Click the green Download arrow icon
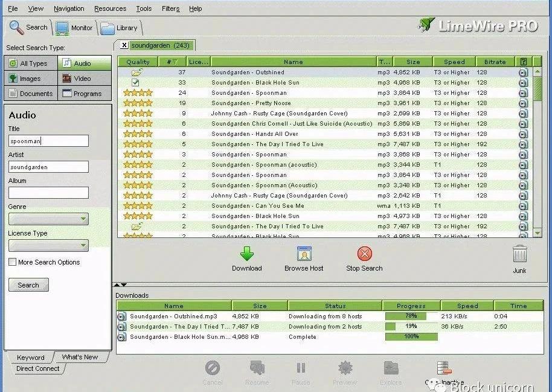Image resolution: width=552 pixels, height=392 pixels. click(x=246, y=254)
